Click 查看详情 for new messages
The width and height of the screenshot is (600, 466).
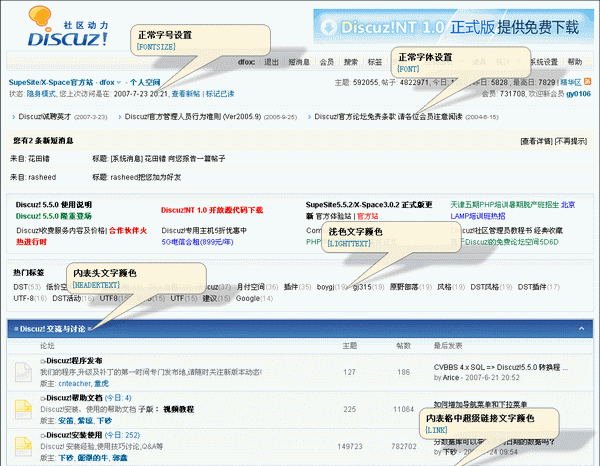[536, 141]
